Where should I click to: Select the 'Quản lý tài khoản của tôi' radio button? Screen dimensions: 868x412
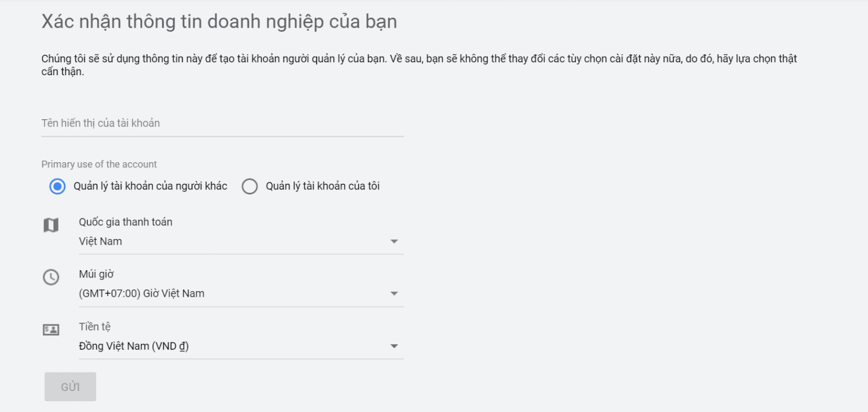[x=249, y=187]
